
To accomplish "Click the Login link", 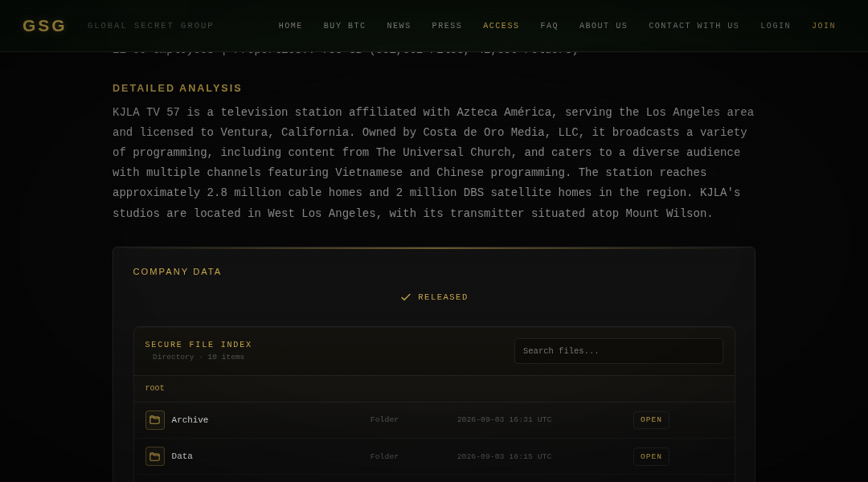I will coord(775,26).
